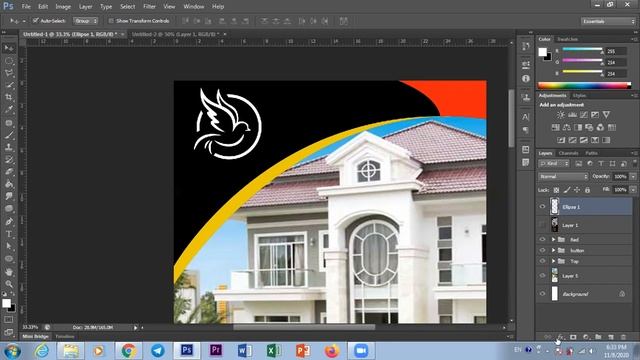Open the Opacity slider dropdown arrow
This screenshot has height=360, width=640.
point(633,177)
